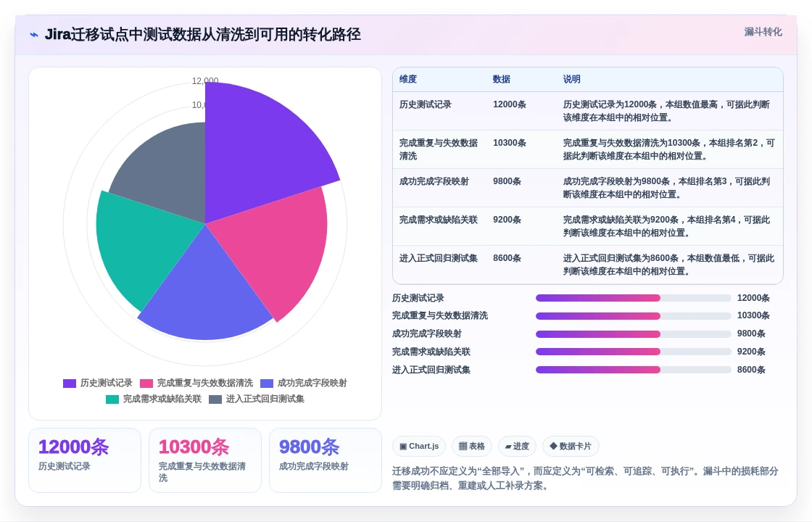Click the 9800条 value beside the progress bar

[751, 334]
